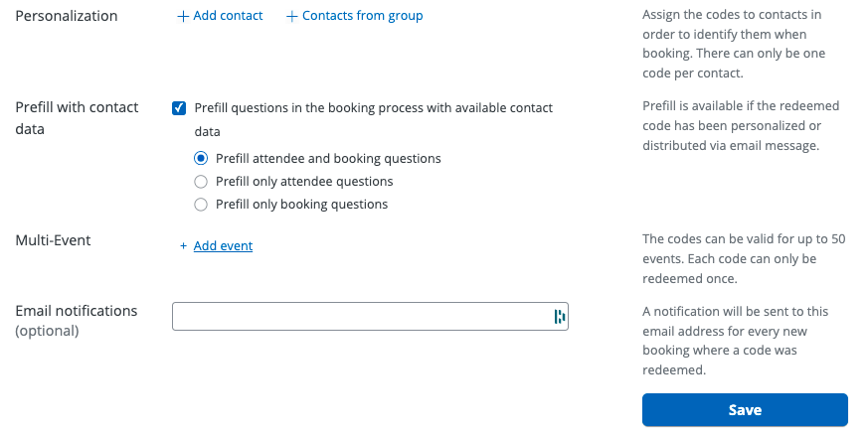Click the 'Prefill questions in the booking process' label

pyautogui.click(x=373, y=108)
